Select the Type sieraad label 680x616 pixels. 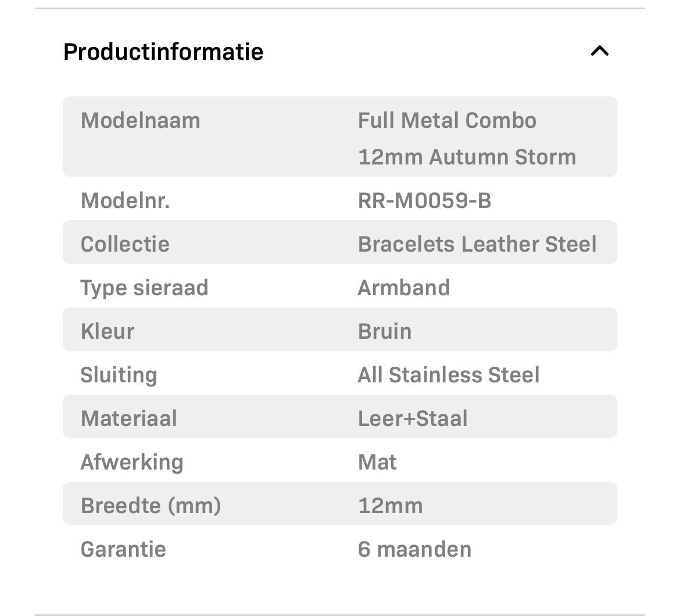144,288
